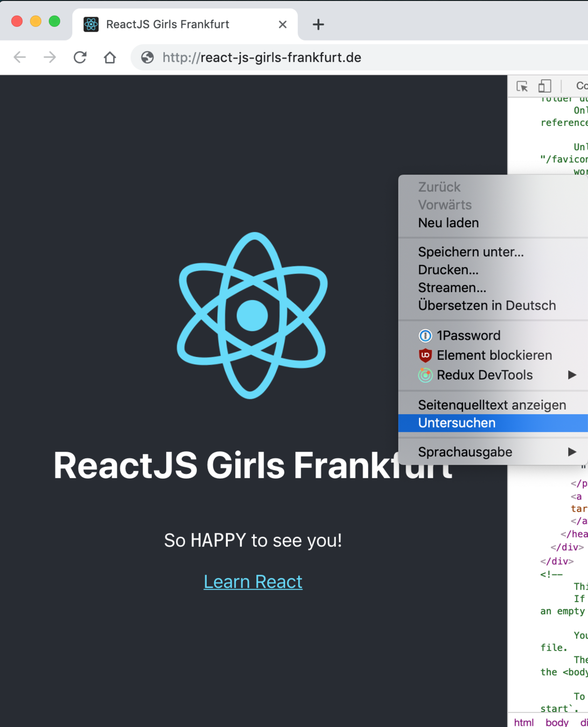Choose Seitenquelltext anzeigen
Viewport: 588px width, 727px height.
coord(493,405)
